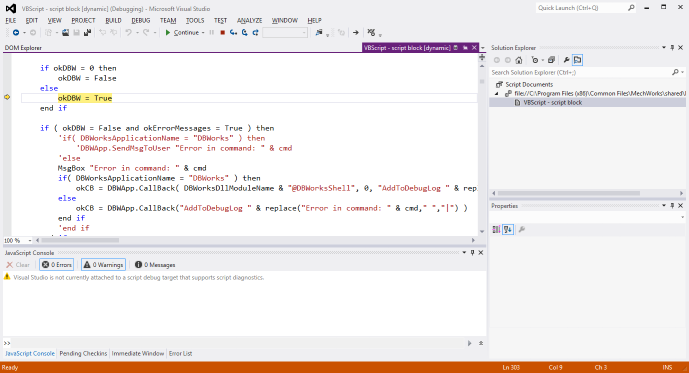Click the Show Next Statement arrow icon
The image size is (689, 373).
coord(355,33)
